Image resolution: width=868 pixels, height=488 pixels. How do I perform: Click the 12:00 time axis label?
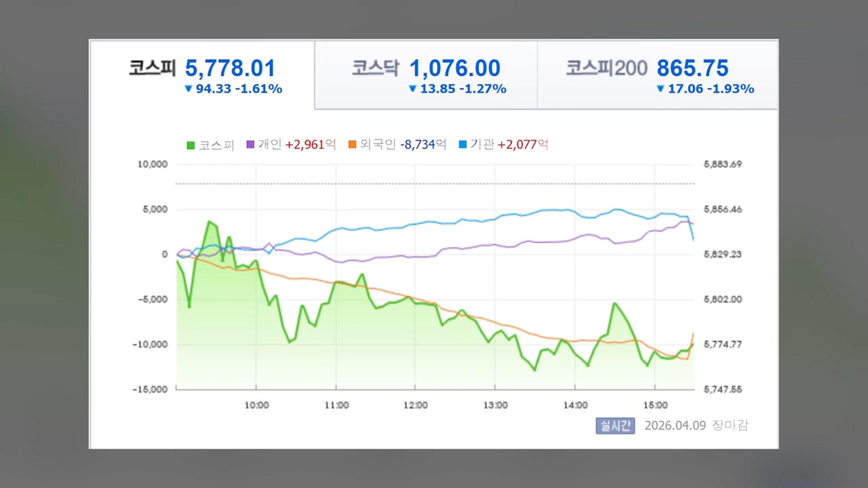pos(415,405)
